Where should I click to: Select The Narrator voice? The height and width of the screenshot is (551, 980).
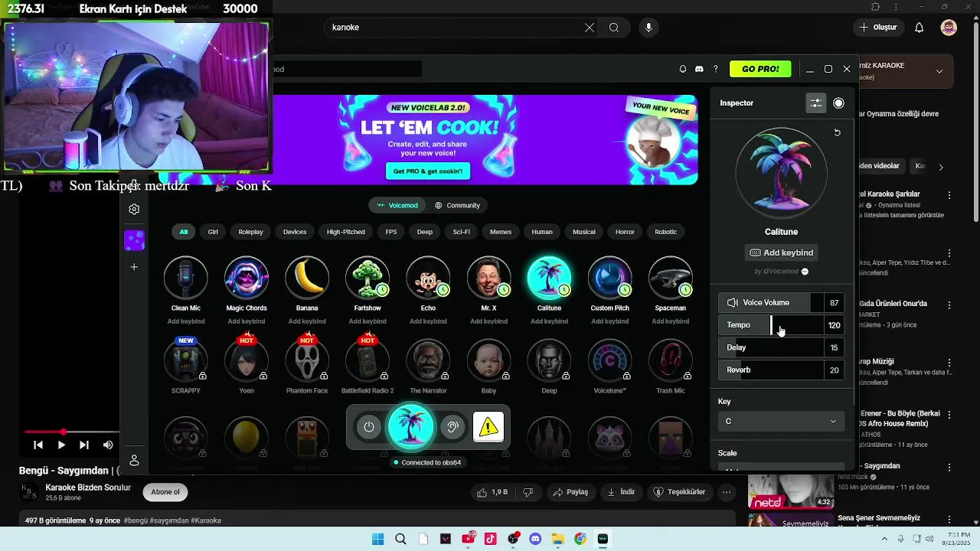coord(428,360)
